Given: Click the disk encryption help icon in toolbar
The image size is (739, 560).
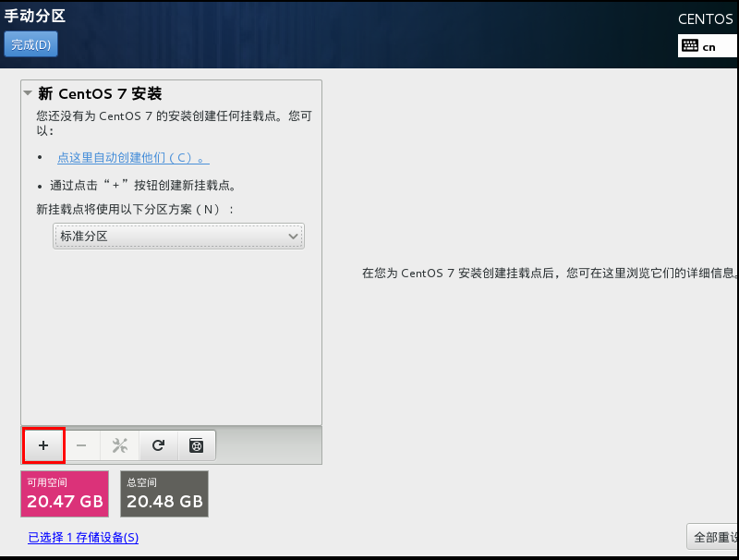Looking at the screenshot, I should click(197, 445).
